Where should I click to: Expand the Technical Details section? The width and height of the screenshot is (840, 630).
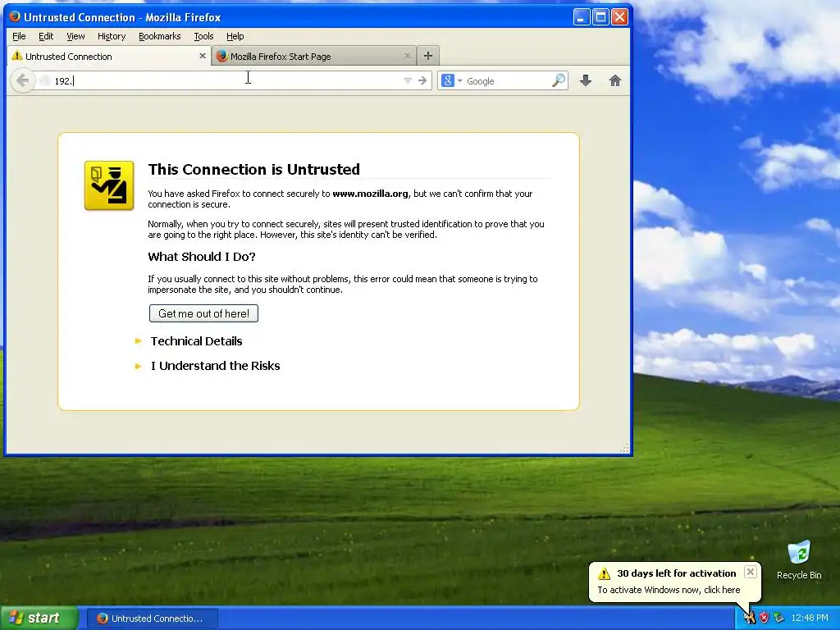196,341
